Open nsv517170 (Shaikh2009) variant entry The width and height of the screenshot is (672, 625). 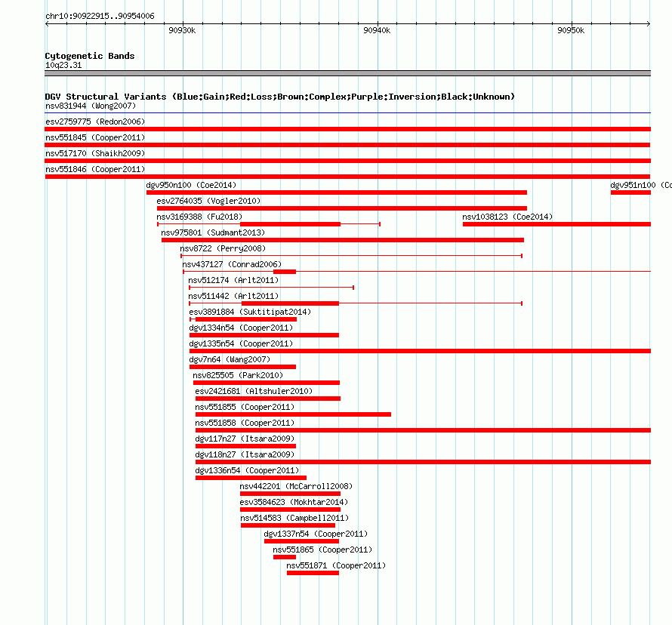click(95, 153)
